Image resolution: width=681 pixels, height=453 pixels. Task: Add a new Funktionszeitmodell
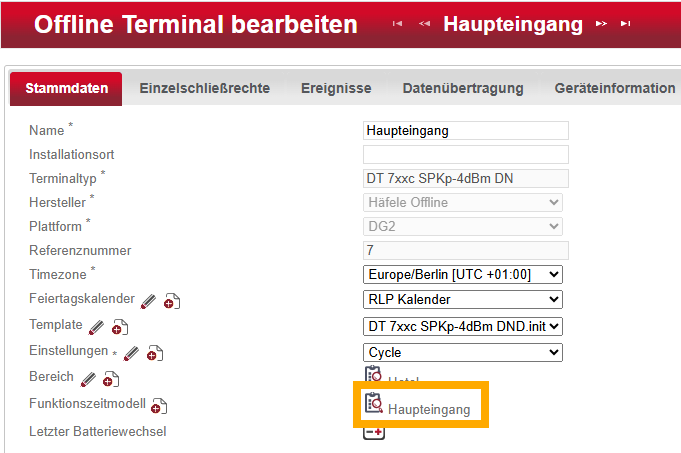point(159,406)
